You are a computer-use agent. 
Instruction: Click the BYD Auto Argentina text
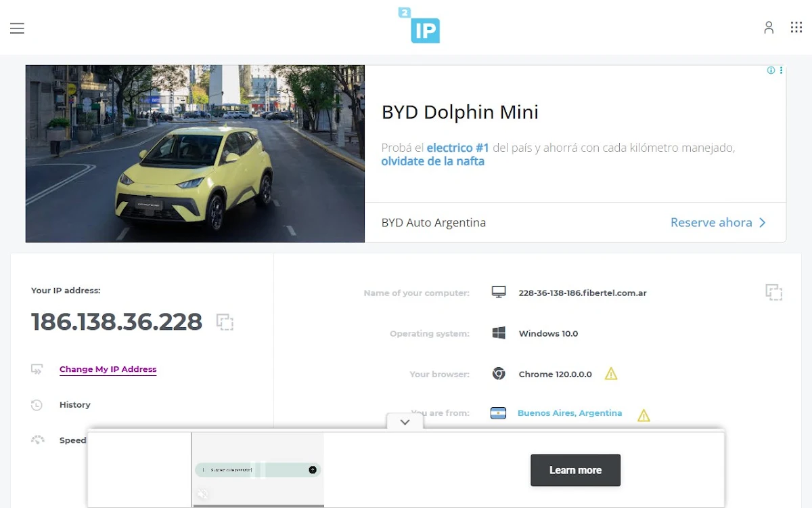coord(434,222)
